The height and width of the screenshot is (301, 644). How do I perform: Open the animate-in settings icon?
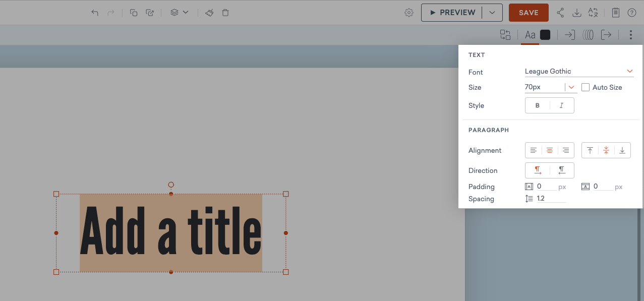tap(569, 34)
